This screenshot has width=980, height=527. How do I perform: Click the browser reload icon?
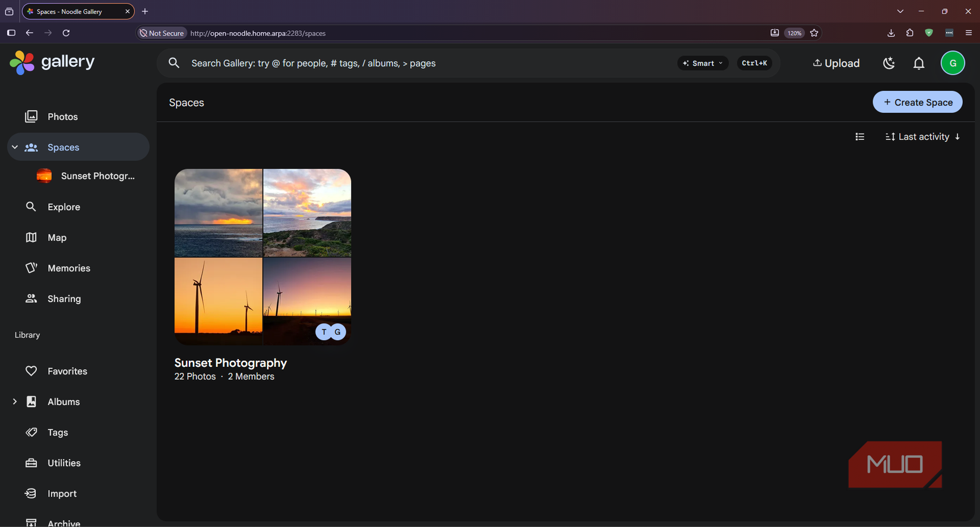[67, 33]
